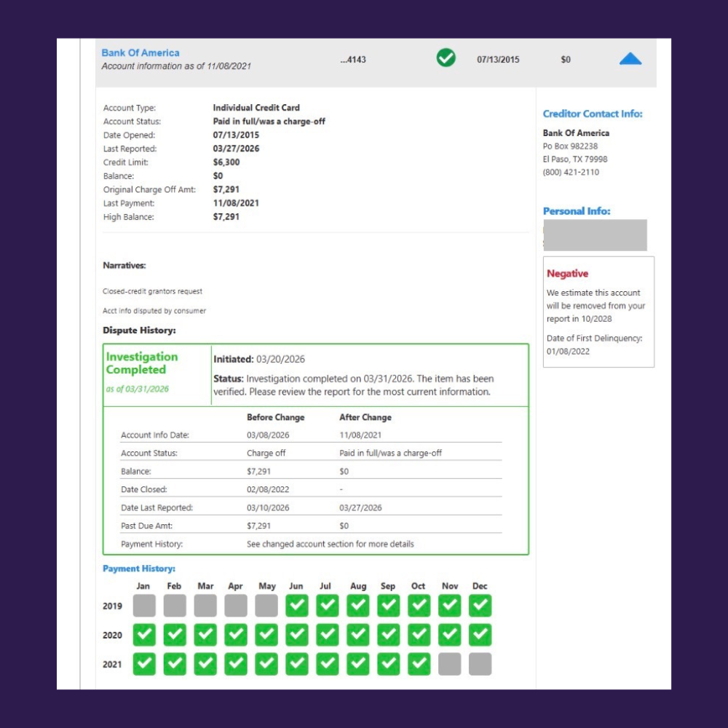Click the 'After Change' column header
Image resolution: width=728 pixels, height=728 pixels.
(x=365, y=417)
